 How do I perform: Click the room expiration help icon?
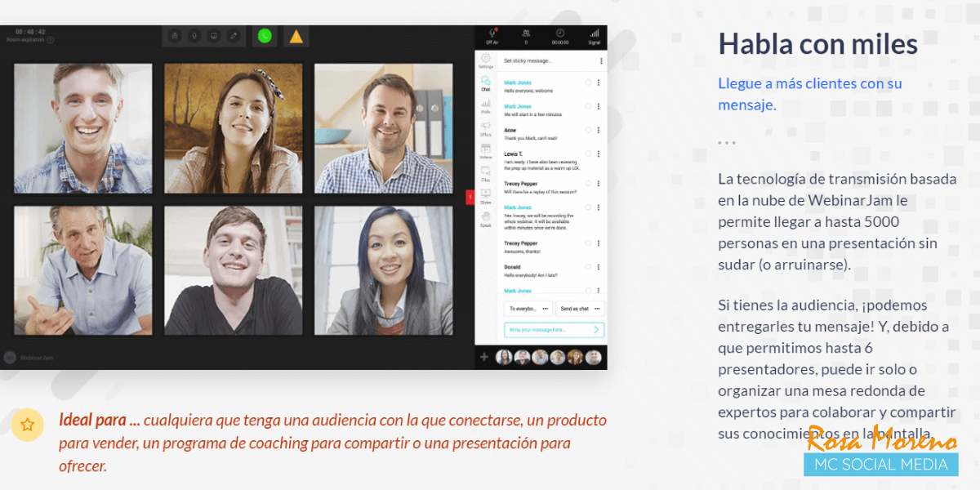coord(51,39)
